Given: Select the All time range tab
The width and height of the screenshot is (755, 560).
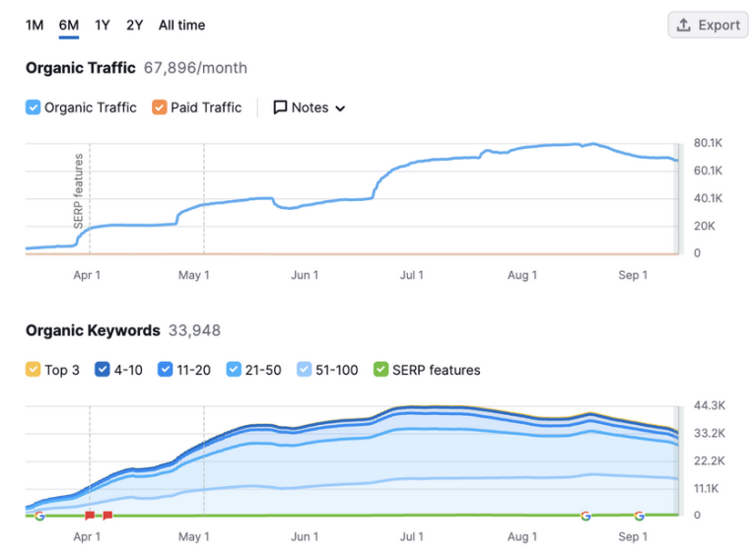Looking at the screenshot, I should point(181,25).
